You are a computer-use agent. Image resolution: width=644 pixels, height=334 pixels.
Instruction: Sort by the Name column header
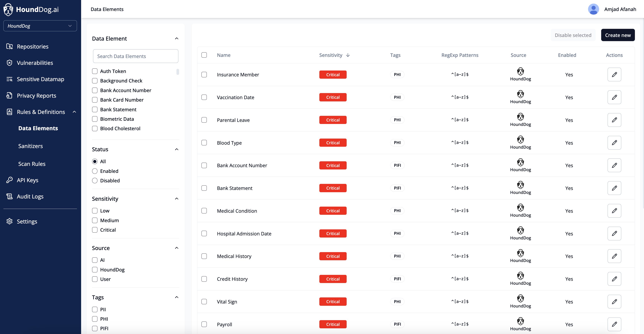tap(223, 55)
